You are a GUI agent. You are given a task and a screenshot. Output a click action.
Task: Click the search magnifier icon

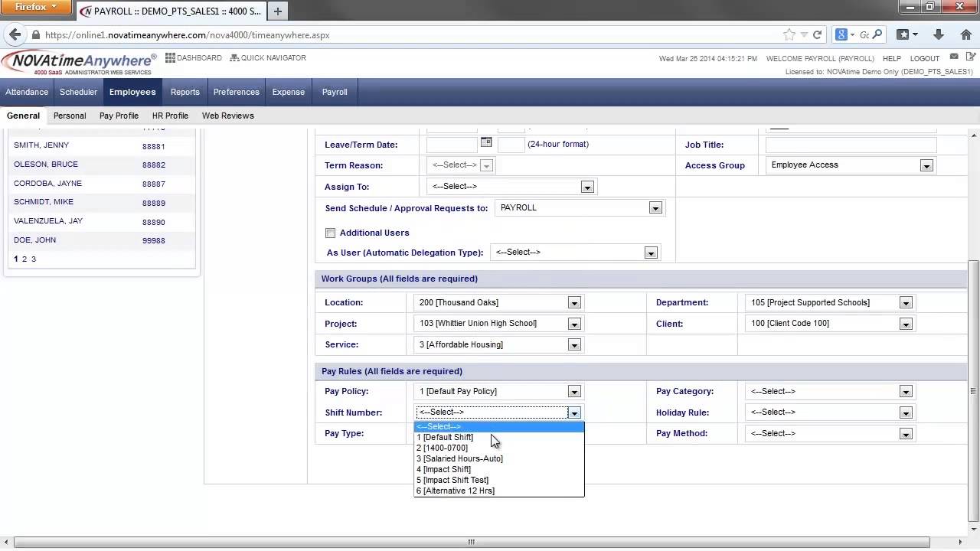coord(877,34)
